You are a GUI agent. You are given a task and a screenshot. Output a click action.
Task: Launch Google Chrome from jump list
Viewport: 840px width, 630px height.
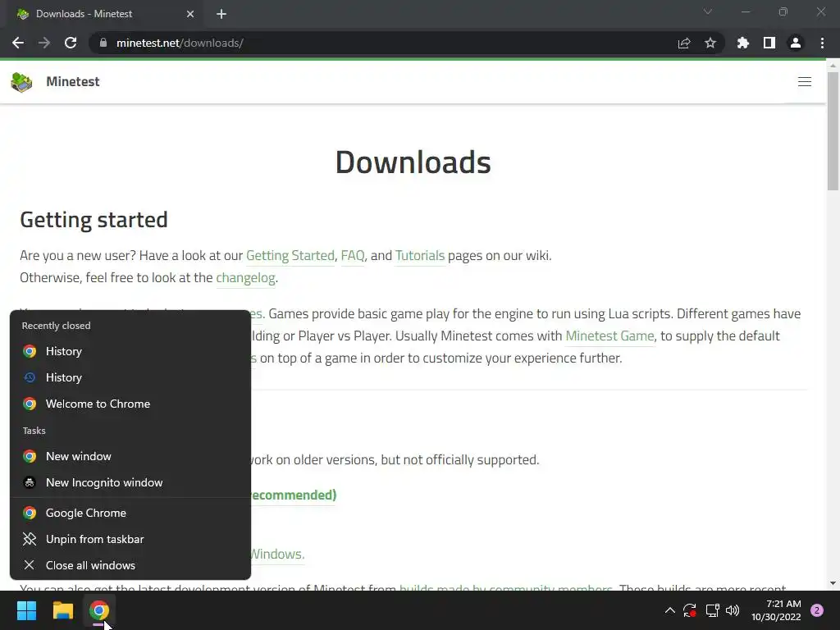click(x=130, y=514)
